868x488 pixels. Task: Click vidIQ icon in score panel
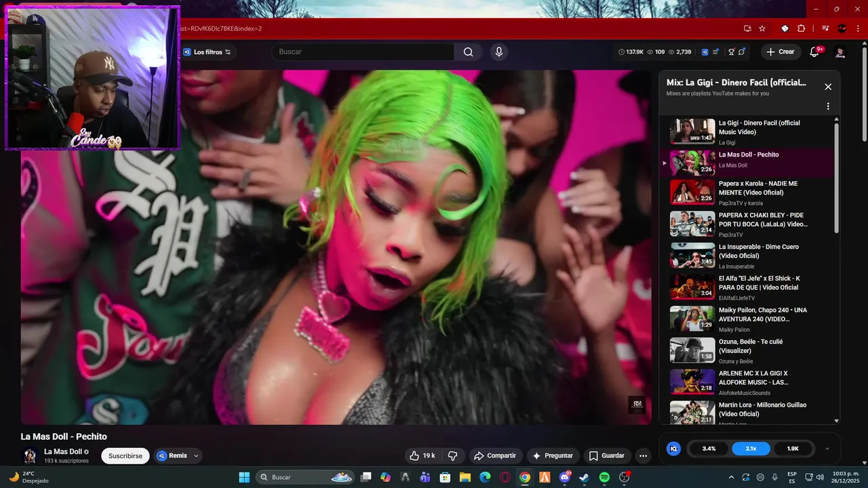[x=673, y=449]
